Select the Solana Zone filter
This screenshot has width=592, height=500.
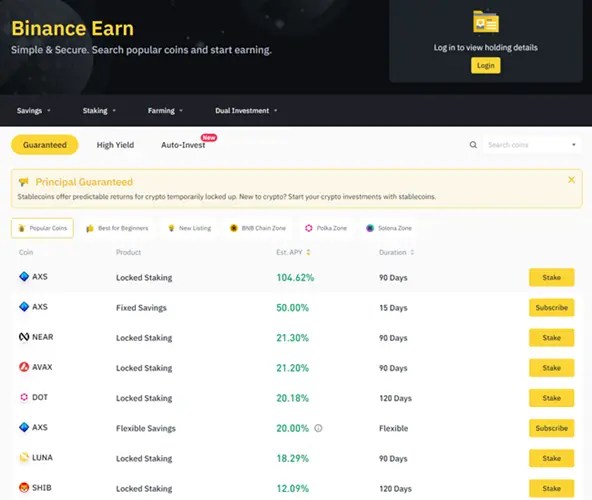(389, 228)
